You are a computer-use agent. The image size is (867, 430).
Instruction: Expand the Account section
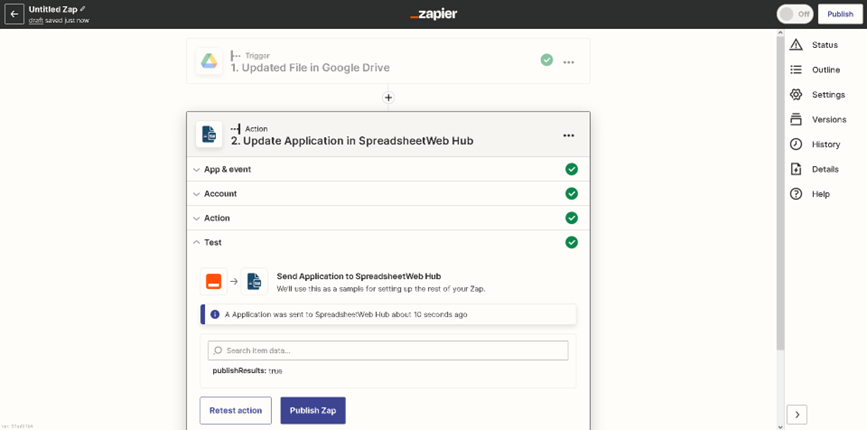(x=220, y=194)
